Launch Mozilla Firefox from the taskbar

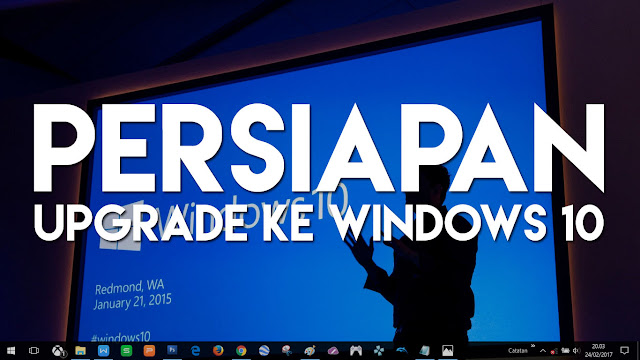(218, 351)
